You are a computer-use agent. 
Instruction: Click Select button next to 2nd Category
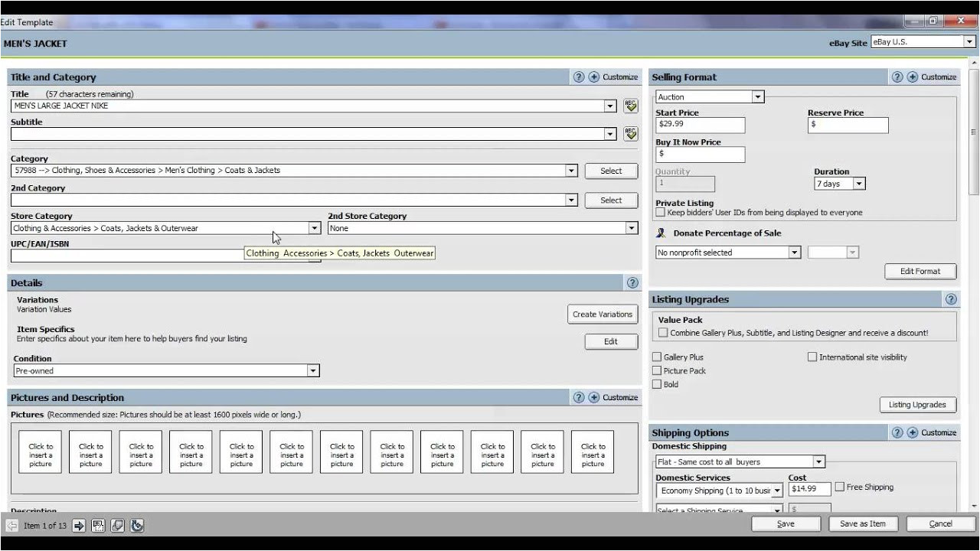[x=611, y=200]
